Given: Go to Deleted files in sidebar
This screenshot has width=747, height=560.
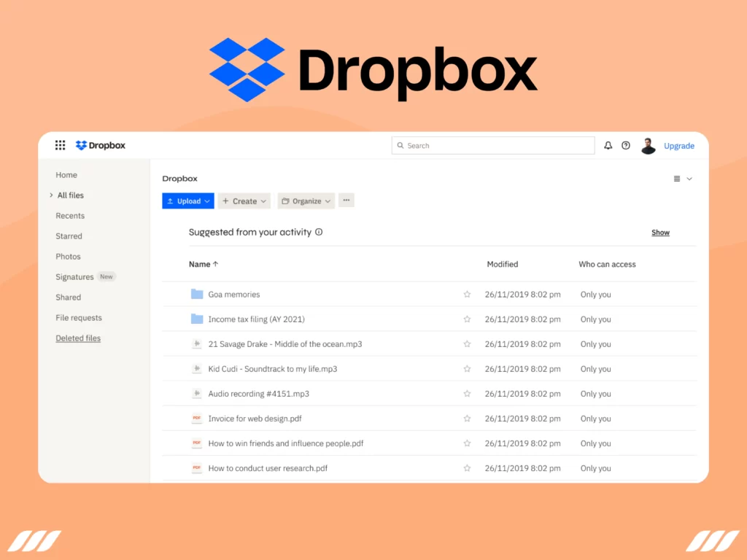Looking at the screenshot, I should click(78, 338).
